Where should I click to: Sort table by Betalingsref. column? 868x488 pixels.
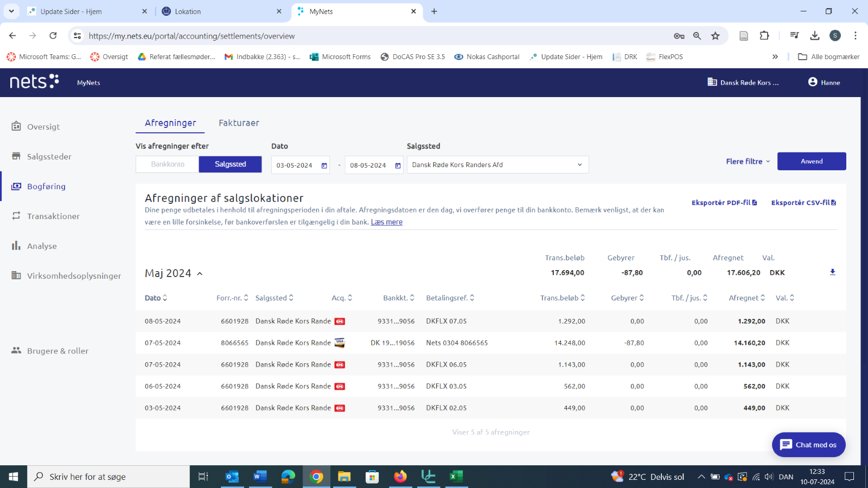(x=450, y=298)
